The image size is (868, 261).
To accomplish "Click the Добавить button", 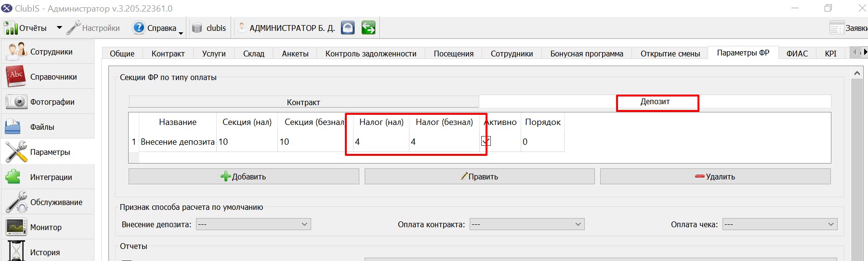I will coord(244,177).
